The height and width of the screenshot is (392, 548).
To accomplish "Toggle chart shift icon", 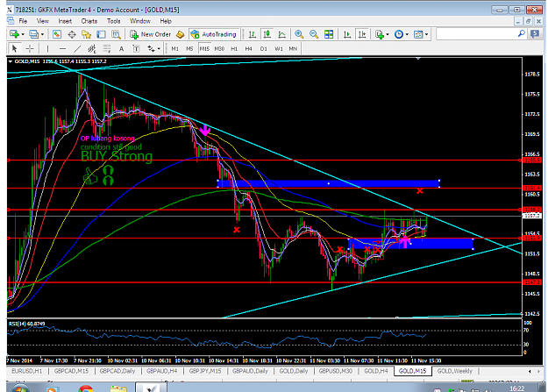I will tap(362, 34).
